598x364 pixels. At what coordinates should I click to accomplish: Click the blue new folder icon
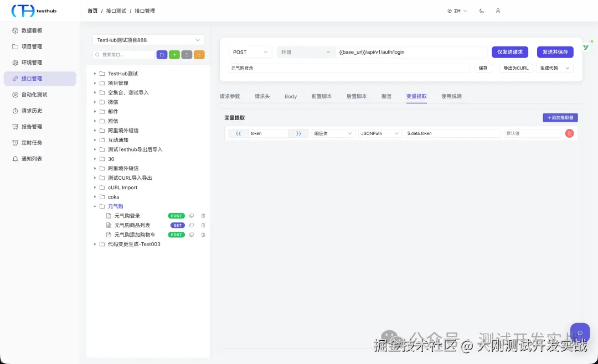[162, 55]
